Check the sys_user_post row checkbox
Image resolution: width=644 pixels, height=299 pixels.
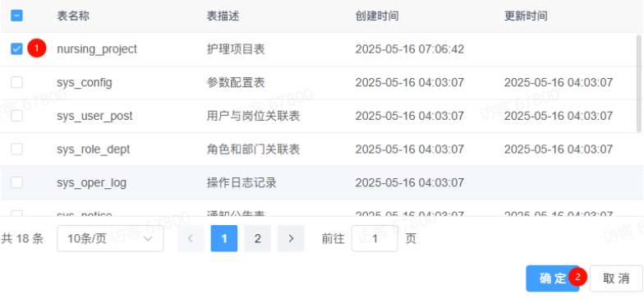[16, 116]
